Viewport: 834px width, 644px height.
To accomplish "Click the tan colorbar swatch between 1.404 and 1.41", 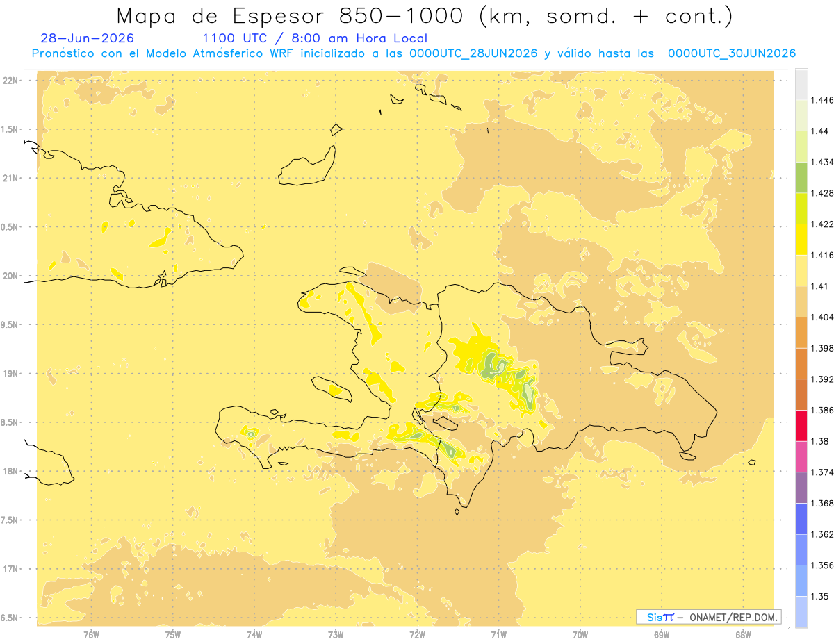I will pos(801,302).
